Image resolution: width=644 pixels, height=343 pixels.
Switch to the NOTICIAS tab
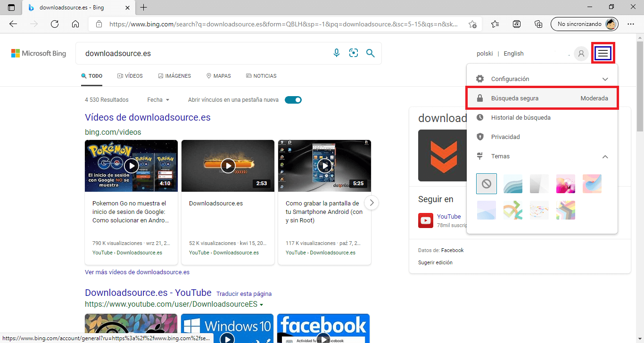(x=261, y=76)
